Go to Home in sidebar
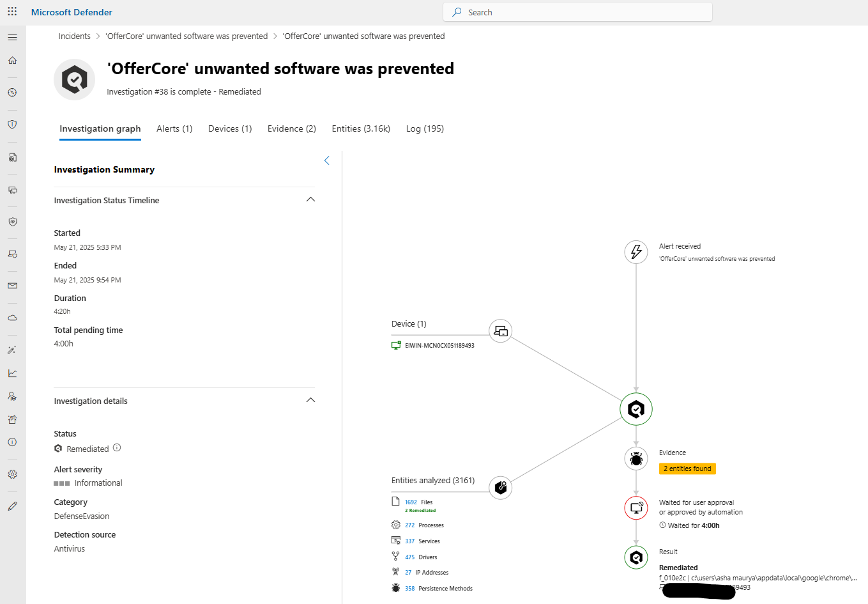868x604 pixels. tap(12, 60)
